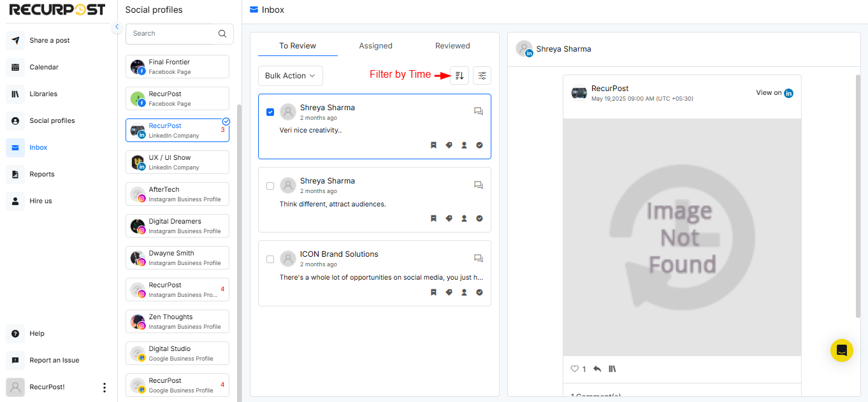The width and height of the screenshot is (868, 402).
Task: Open conversation icon on ICON Brand Solutions message
Action: click(x=479, y=259)
